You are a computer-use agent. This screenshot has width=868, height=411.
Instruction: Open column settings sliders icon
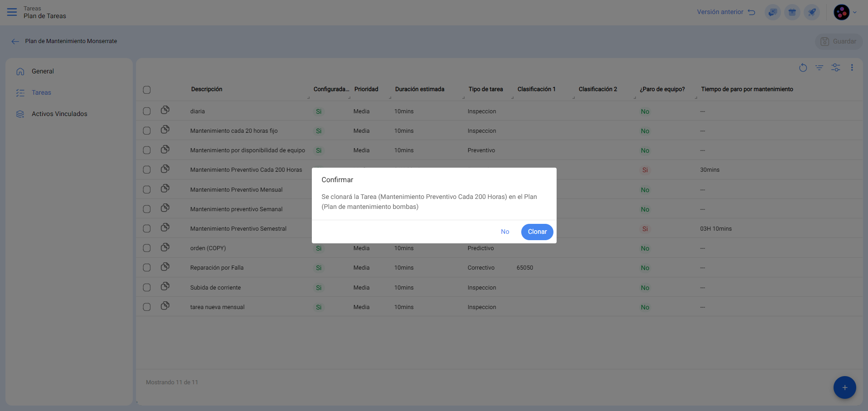[x=835, y=68]
